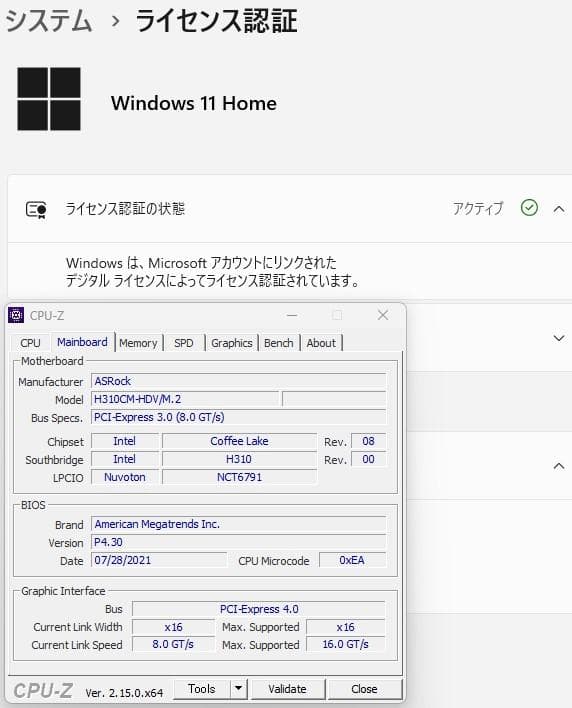Open the Bench tab
The image size is (572, 708).
[279, 343]
